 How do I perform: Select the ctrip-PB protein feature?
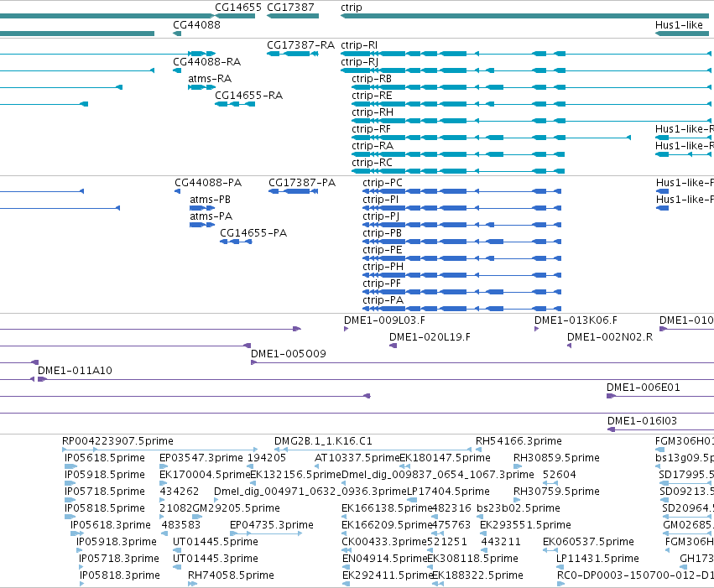click(x=461, y=242)
